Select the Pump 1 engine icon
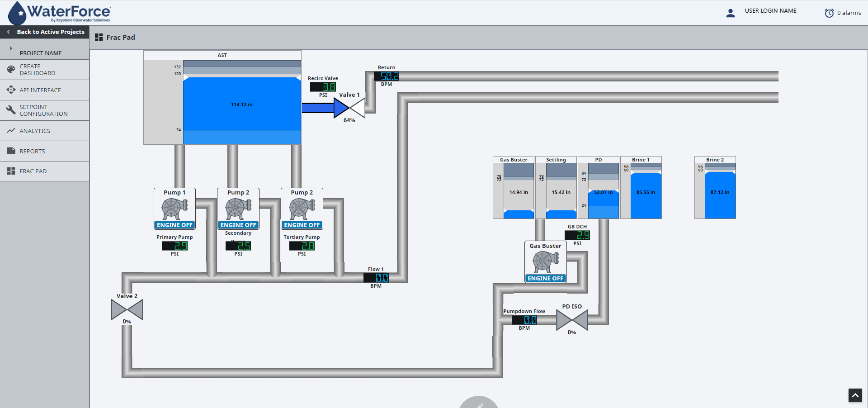This screenshot has width=868, height=408. (175, 209)
